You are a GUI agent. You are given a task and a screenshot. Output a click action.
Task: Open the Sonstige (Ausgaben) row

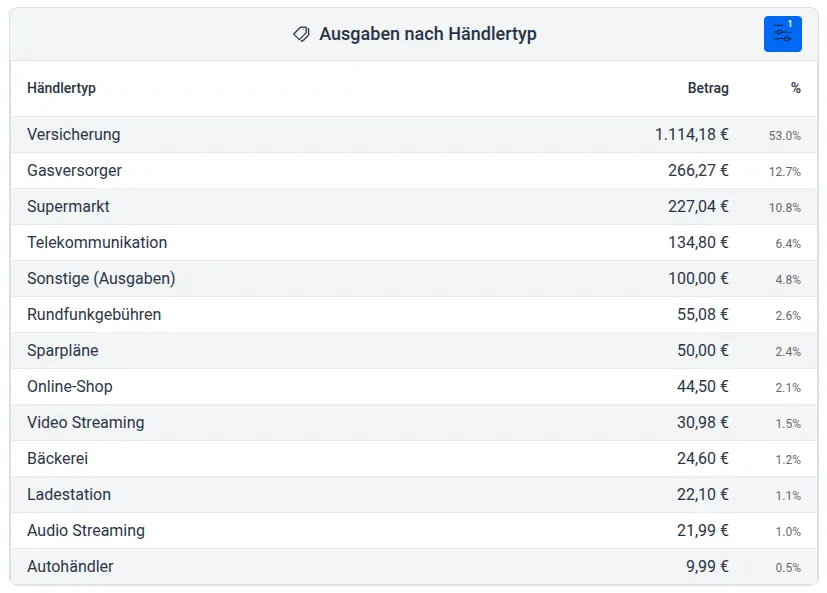coord(400,278)
